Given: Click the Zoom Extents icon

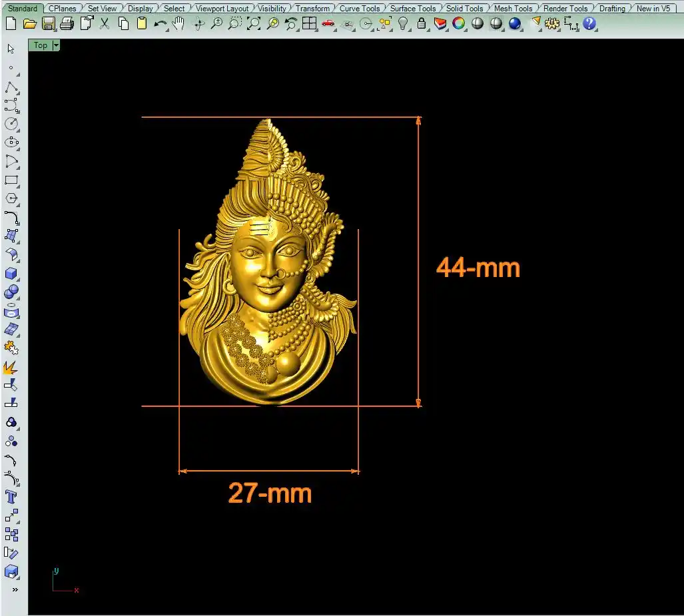Looking at the screenshot, I should click(x=254, y=23).
